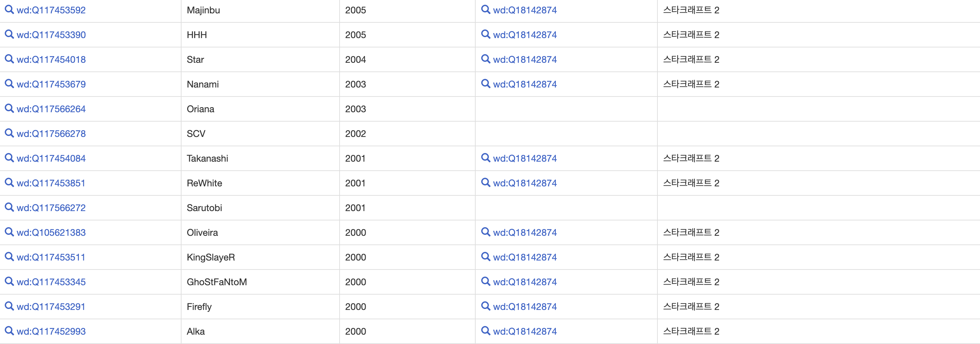Image resolution: width=980 pixels, height=344 pixels.
Task: Click magnifier icon beside wd:Q117453592
Action: coord(9,9)
